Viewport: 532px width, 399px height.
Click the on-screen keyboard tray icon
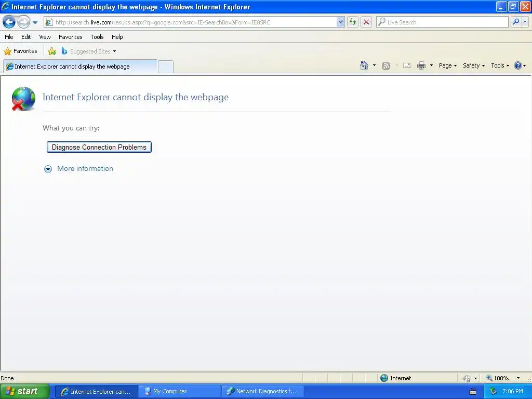[473, 392]
